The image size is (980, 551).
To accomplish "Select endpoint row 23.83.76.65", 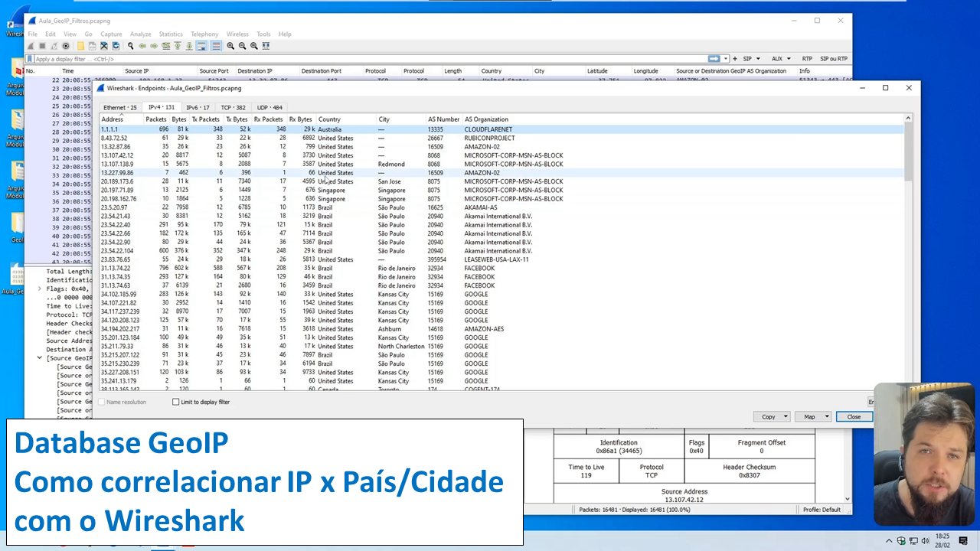I will [501, 259].
